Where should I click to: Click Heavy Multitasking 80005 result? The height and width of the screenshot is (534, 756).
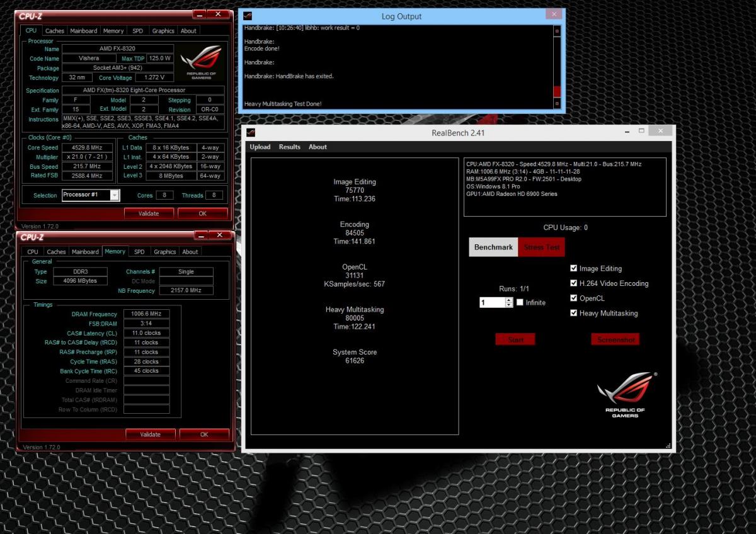[x=355, y=318]
